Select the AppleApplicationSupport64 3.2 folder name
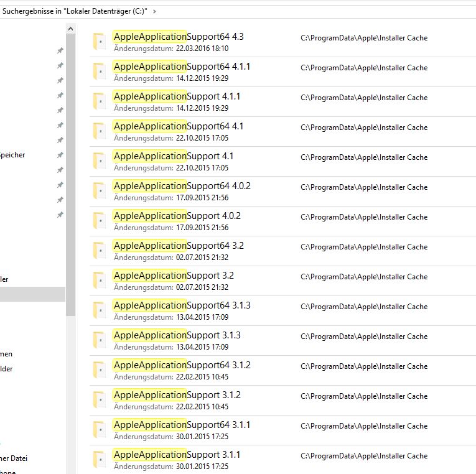The width and height of the screenshot is (476, 474). pyautogui.click(x=179, y=246)
